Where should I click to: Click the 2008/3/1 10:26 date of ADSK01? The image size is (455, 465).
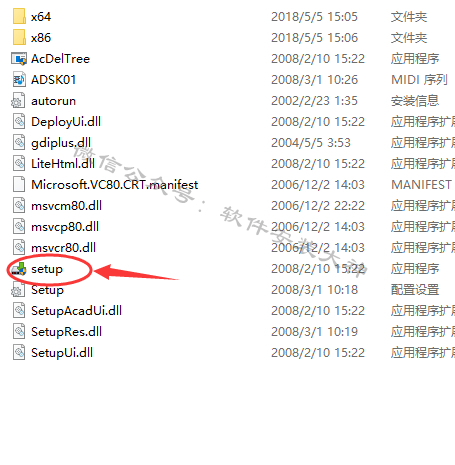[314, 80]
